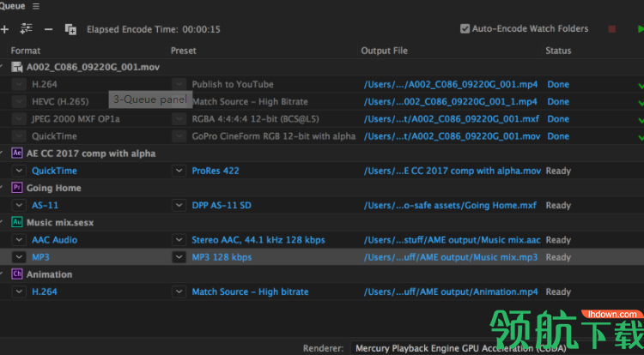Open format dropdown for the Done H.264 output
The height and width of the screenshot is (355, 644).
(x=19, y=84)
